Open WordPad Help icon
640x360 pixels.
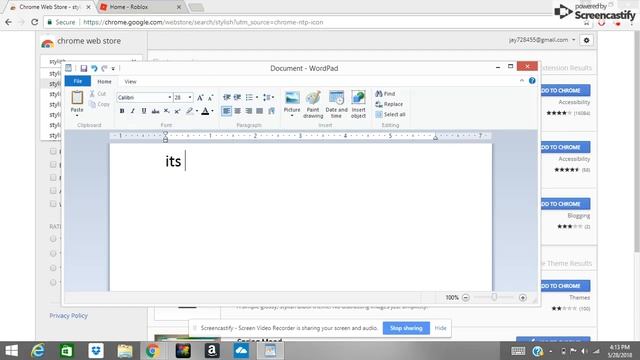pyautogui.click(x=532, y=81)
